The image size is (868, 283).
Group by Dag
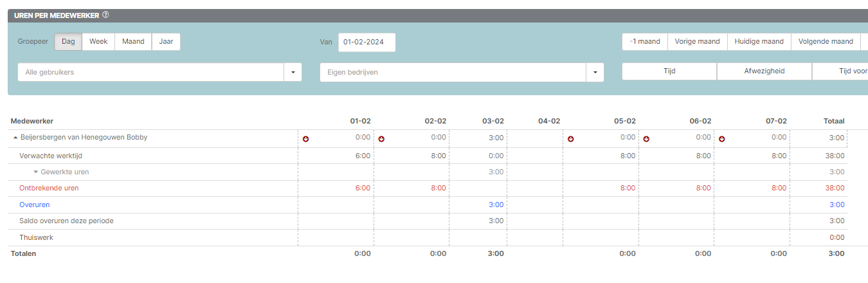point(68,42)
